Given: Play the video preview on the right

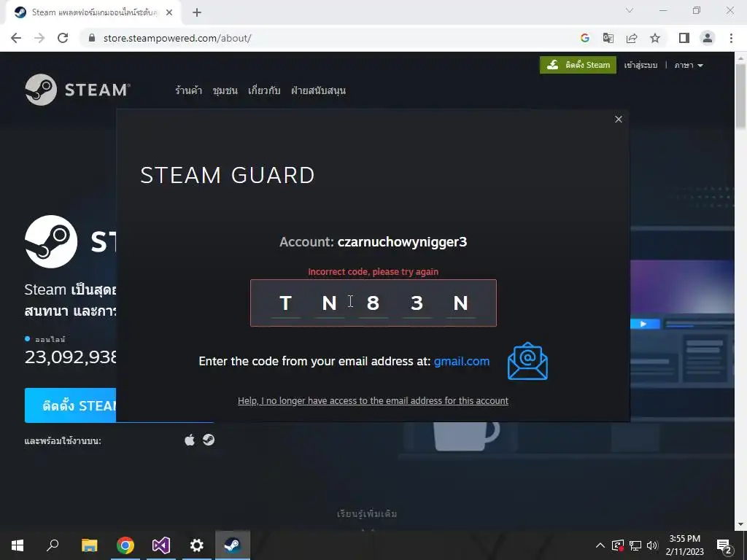Looking at the screenshot, I should 643,324.
